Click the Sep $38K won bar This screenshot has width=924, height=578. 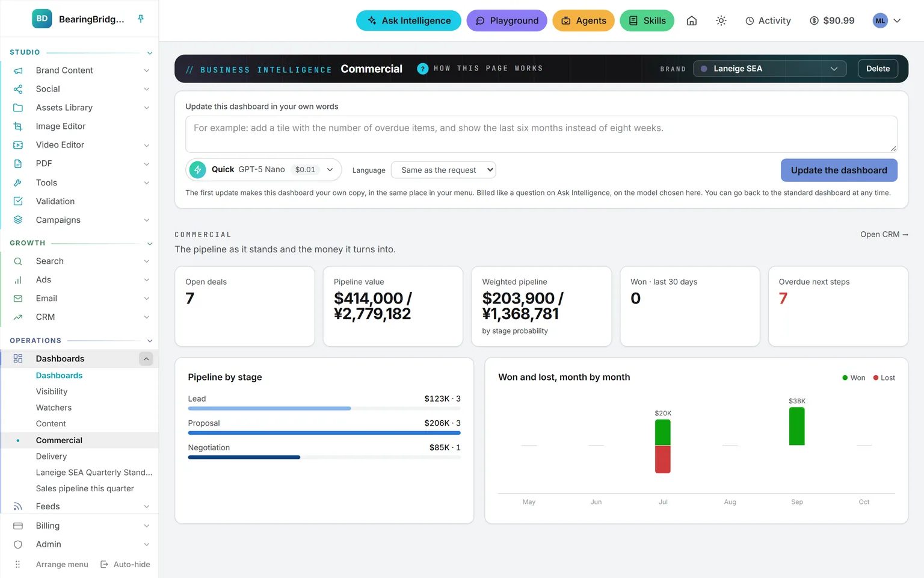click(796, 426)
